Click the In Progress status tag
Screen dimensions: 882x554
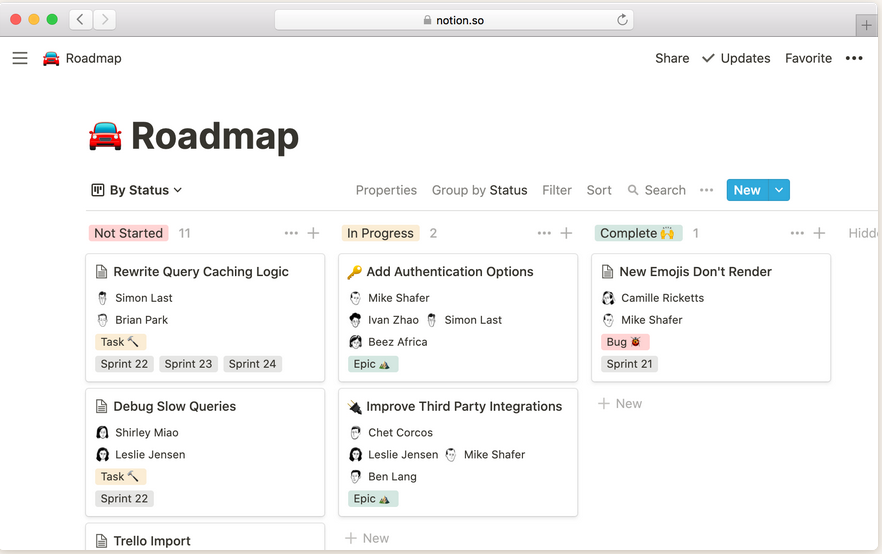point(380,233)
